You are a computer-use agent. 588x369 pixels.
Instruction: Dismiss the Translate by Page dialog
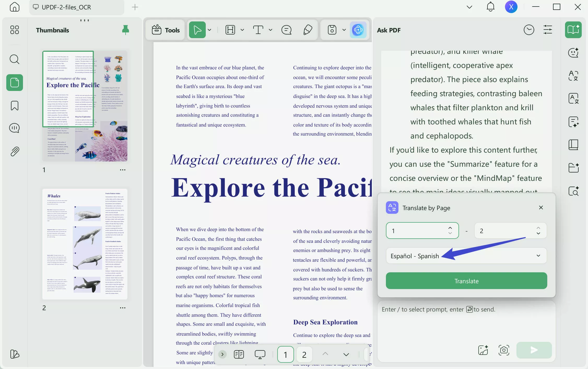click(x=541, y=207)
